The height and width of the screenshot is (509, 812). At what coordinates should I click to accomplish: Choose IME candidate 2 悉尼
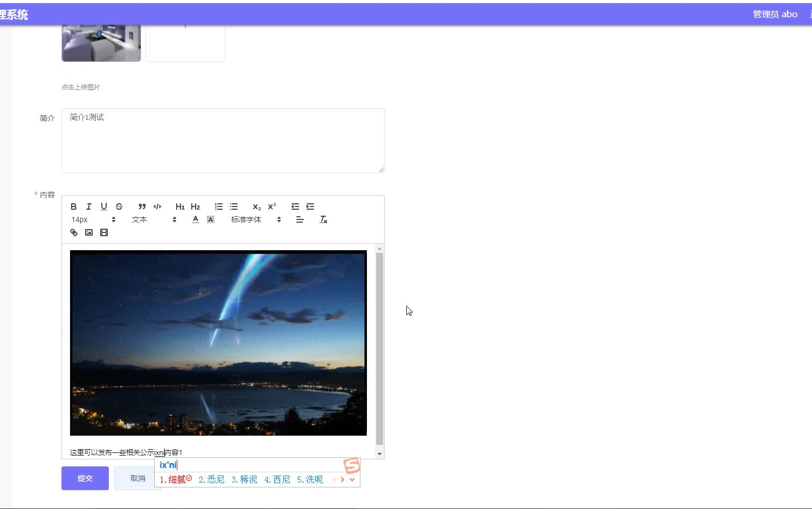coord(211,479)
